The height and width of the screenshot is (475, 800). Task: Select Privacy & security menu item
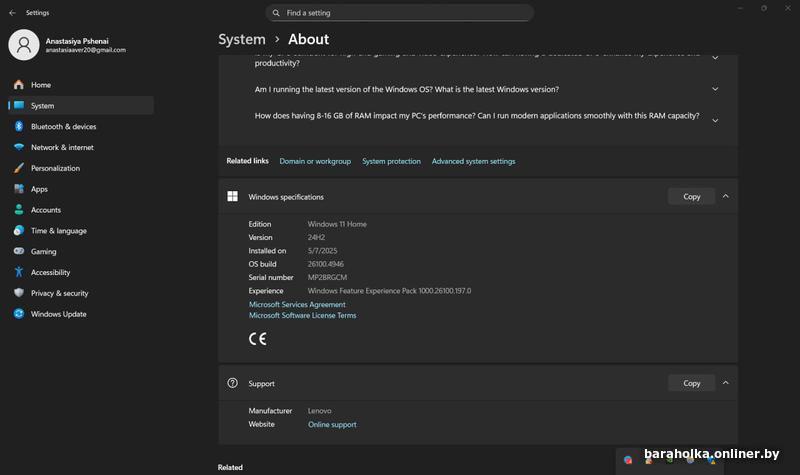[81, 293]
